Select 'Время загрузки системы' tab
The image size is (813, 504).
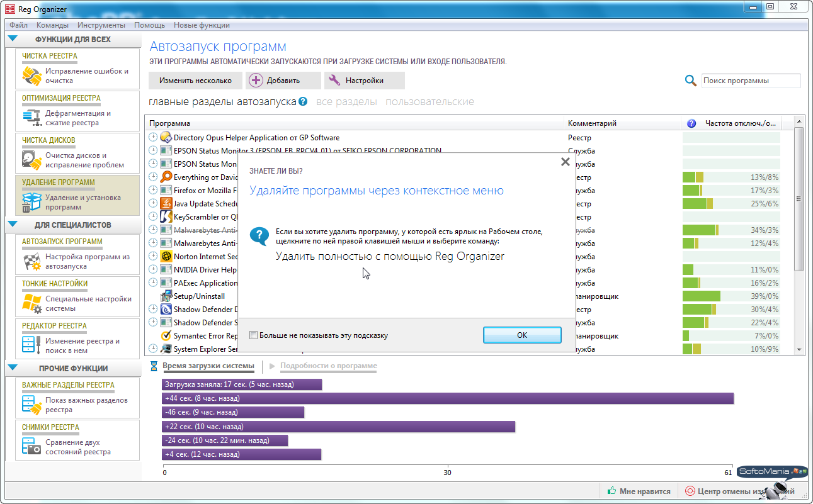click(x=208, y=366)
